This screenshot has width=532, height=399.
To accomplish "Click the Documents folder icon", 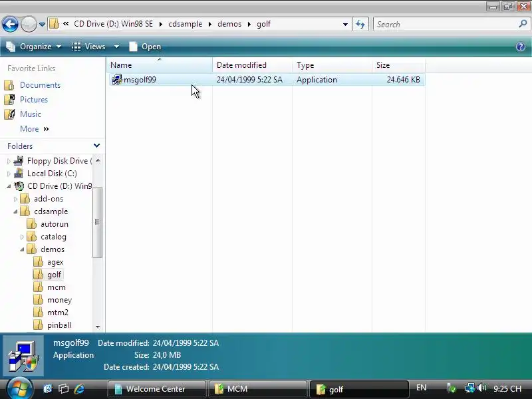I will (9, 85).
